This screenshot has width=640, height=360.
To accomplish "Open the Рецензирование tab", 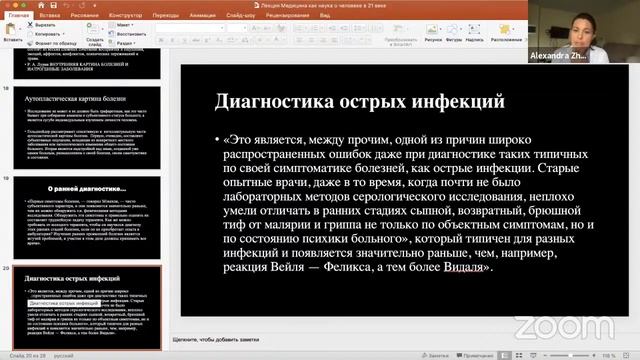I will click(287, 15).
